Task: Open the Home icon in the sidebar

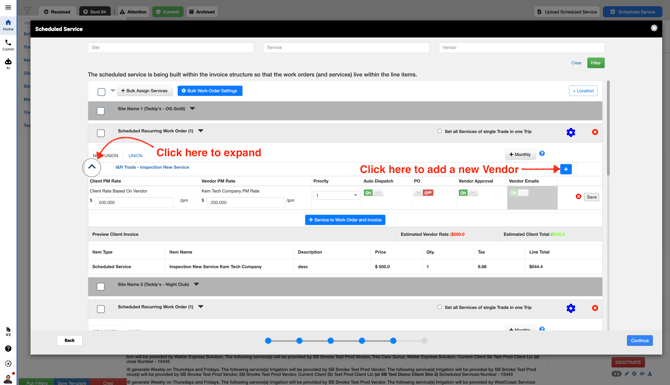Action: tap(8, 24)
